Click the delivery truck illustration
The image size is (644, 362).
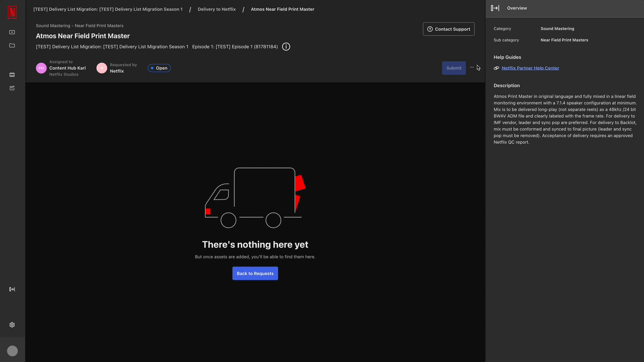[x=255, y=198]
